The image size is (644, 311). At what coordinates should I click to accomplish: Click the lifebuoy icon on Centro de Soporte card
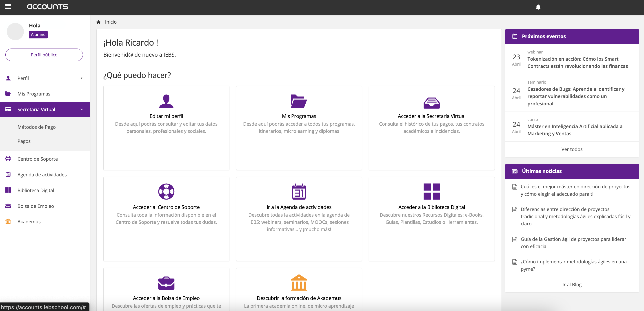(166, 191)
